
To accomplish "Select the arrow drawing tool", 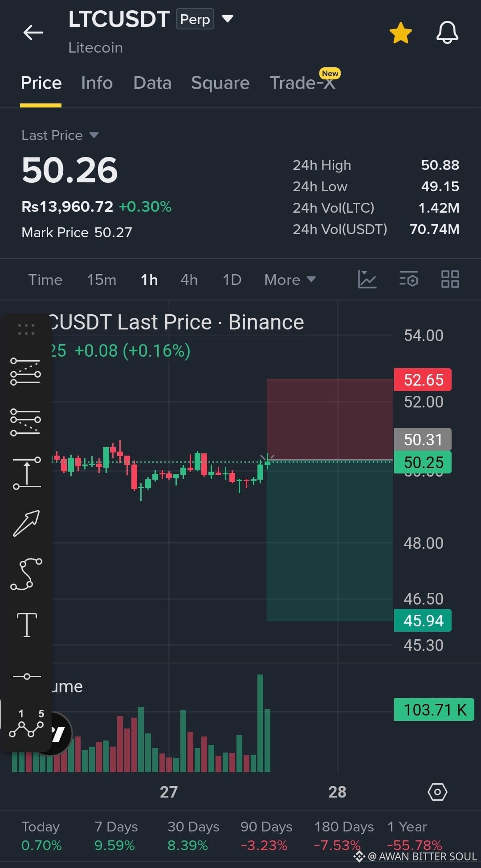I will (x=26, y=523).
